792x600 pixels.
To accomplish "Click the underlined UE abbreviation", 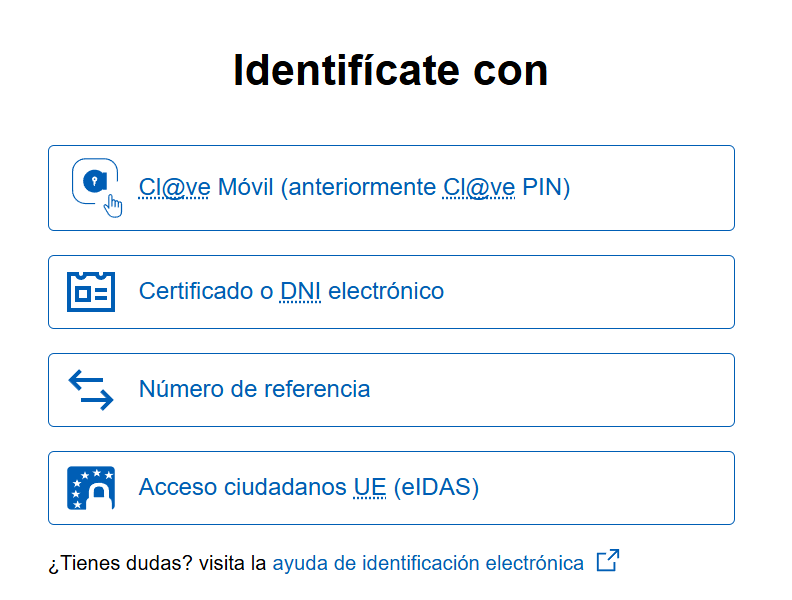I will [x=370, y=487].
